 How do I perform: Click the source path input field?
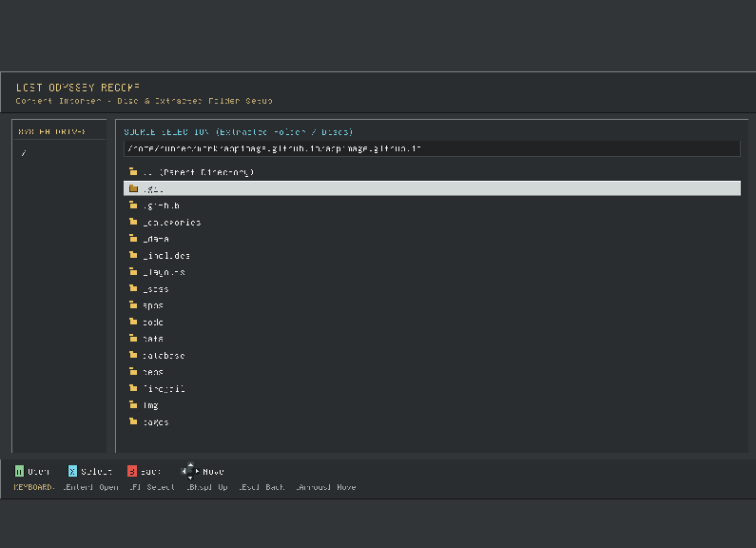(432, 148)
